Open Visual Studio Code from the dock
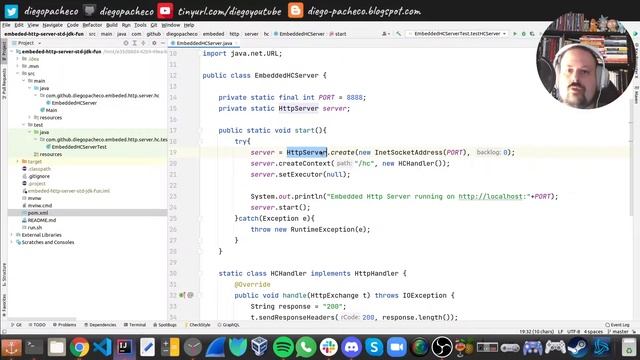 click(x=102, y=348)
